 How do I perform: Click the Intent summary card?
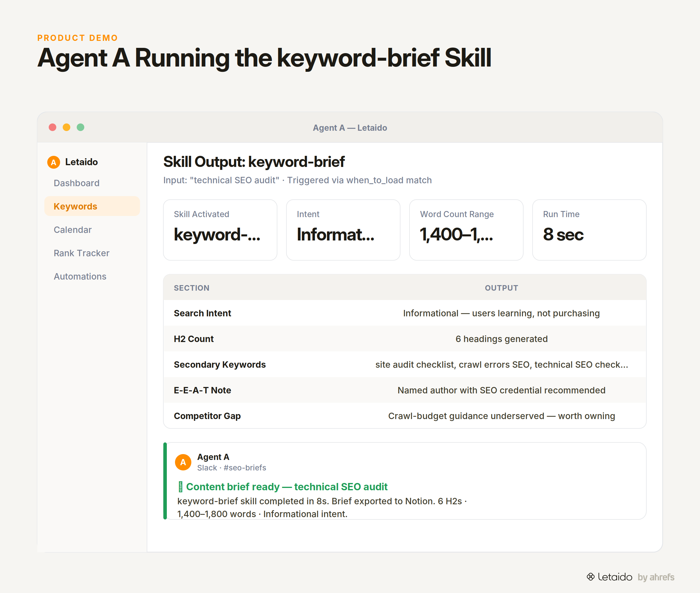[x=343, y=230]
